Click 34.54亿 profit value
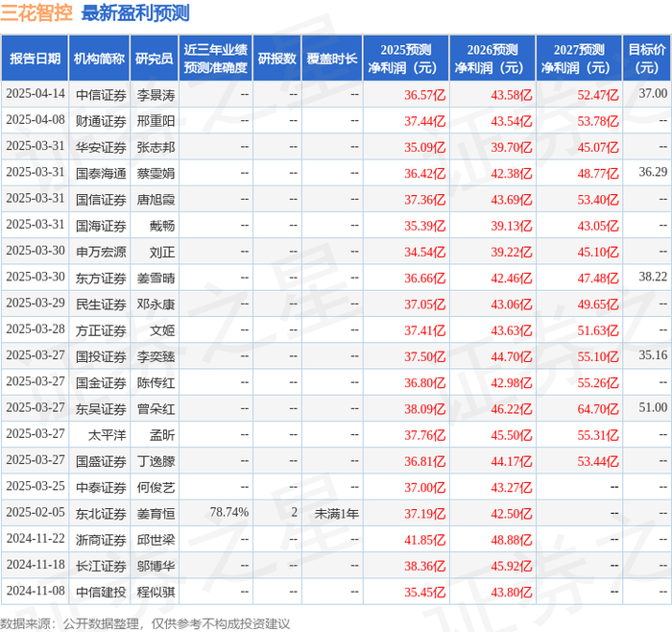 pos(424,252)
